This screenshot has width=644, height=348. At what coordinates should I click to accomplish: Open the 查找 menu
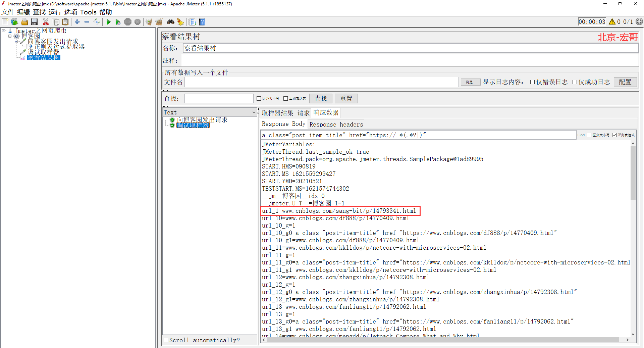pyautogui.click(x=39, y=12)
